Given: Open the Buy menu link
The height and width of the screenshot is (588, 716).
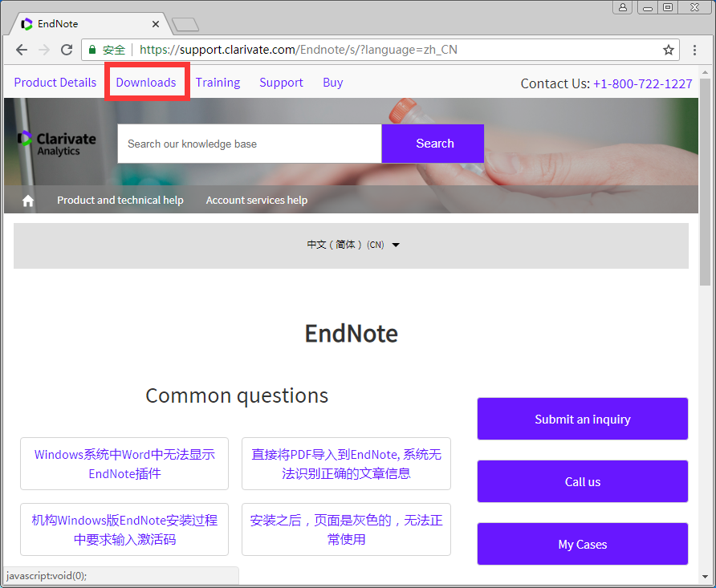Looking at the screenshot, I should click(x=333, y=83).
